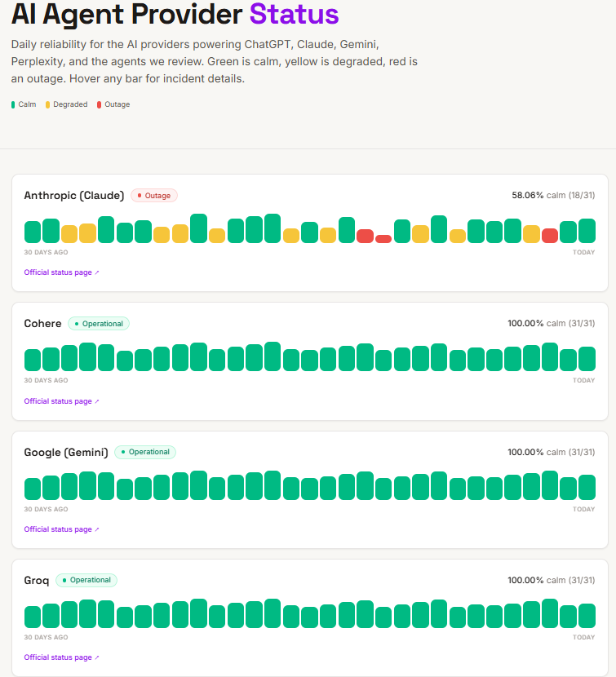Select the oldest bar in the Groq row
The image size is (616, 677).
click(33, 617)
